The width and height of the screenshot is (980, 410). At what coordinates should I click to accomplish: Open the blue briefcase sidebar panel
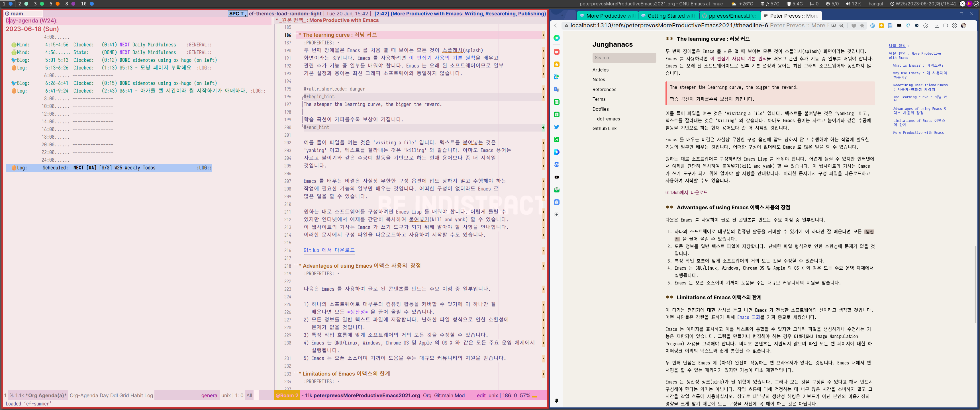557,202
